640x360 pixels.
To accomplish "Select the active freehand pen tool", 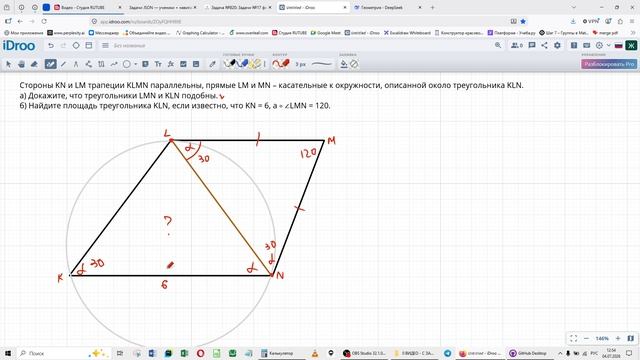I will (x=50, y=64).
